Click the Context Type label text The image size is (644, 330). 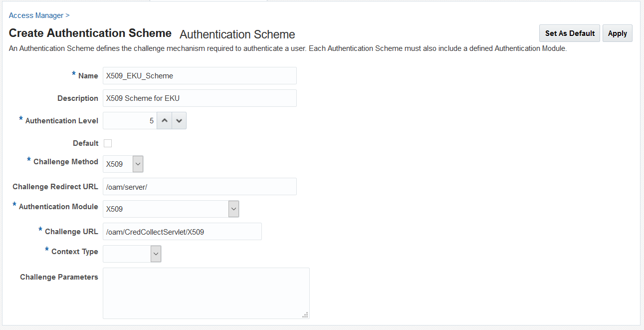pyautogui.click(x=75, y=252)
